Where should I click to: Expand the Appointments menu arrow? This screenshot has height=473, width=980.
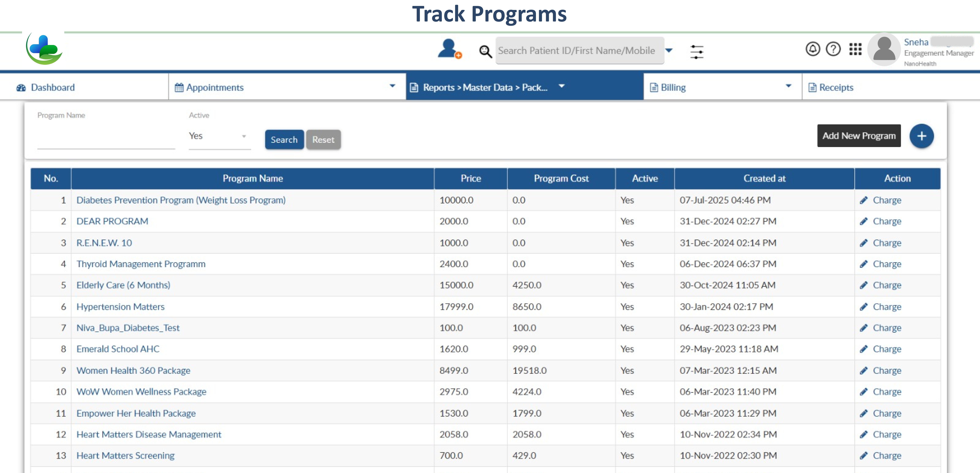392,86
